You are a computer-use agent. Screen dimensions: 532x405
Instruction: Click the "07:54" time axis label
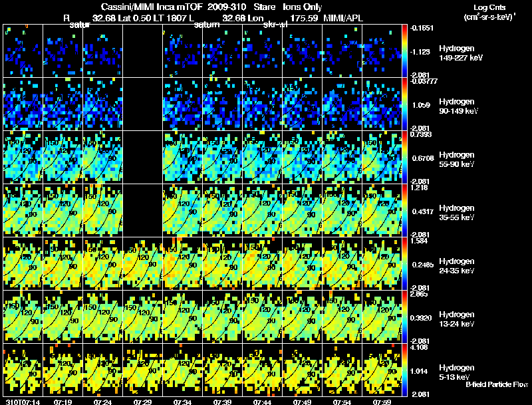coord(342,402)
